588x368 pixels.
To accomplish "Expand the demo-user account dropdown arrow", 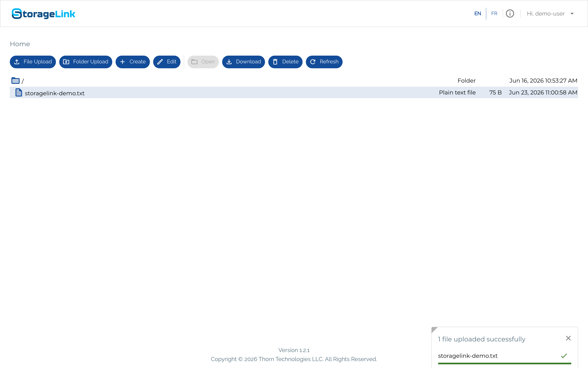I will (x=572, y=14).
